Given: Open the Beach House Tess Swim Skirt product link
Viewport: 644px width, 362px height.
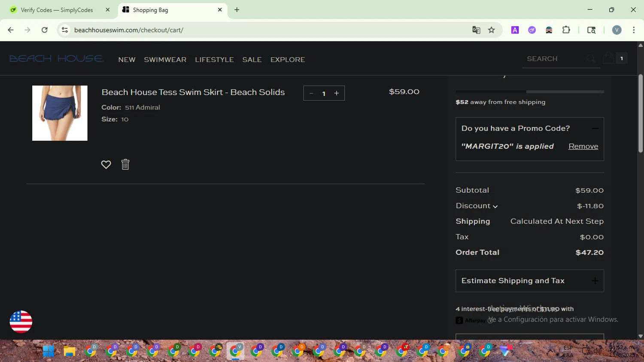Looking at the screenshot, I should (193, 92).
